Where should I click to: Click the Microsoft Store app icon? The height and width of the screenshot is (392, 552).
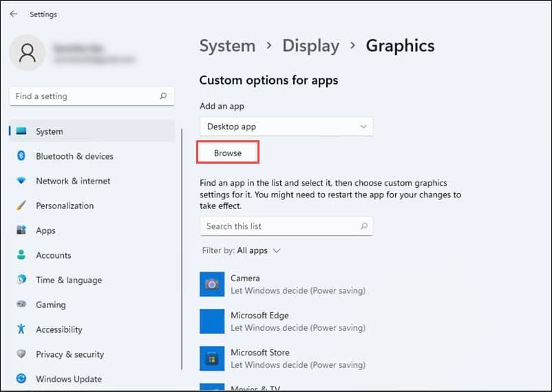tap(212, 358)
